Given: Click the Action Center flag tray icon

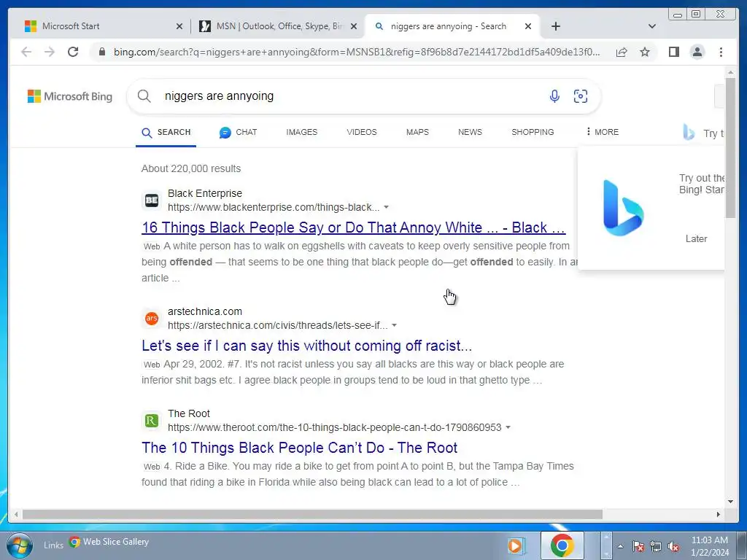Looking at the screenshot, I should click(x=638, y=546).
